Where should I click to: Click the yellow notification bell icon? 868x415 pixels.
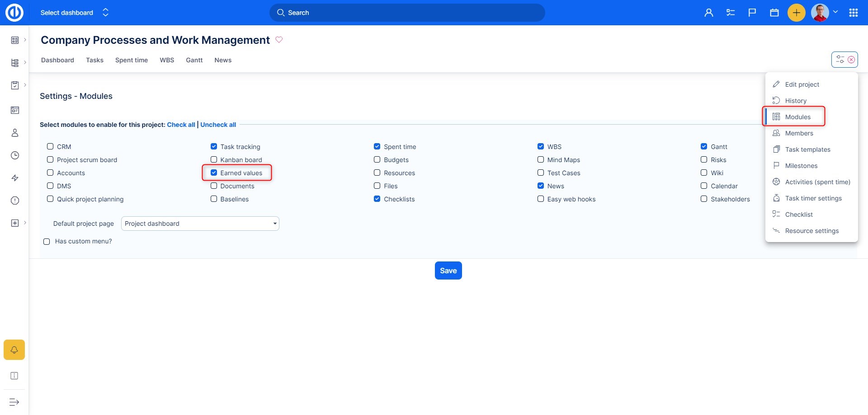(x=14, y=350)
